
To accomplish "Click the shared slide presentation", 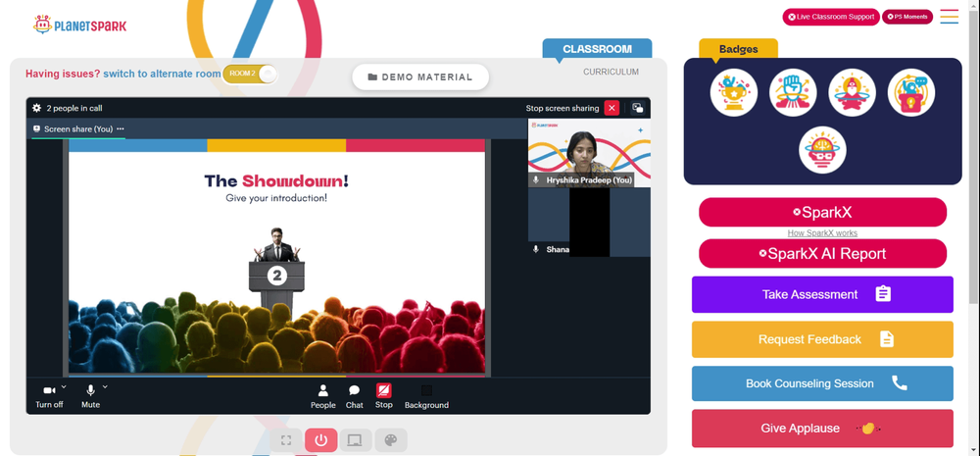I will tap(277, 258).
